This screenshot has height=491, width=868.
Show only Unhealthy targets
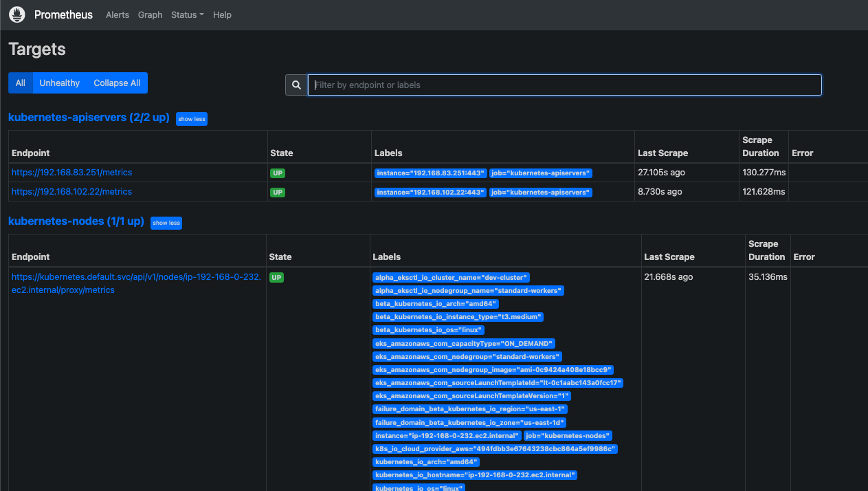tap(60, 83)
